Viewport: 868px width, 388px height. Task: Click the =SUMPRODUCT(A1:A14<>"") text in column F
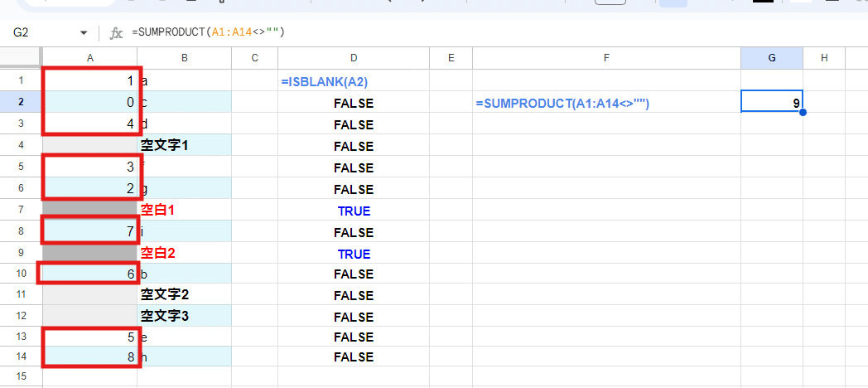562,103
